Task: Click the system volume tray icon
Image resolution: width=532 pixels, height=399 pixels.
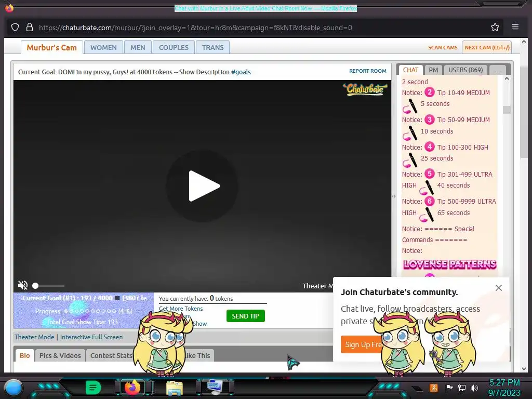Action: (x=474, y=388)
